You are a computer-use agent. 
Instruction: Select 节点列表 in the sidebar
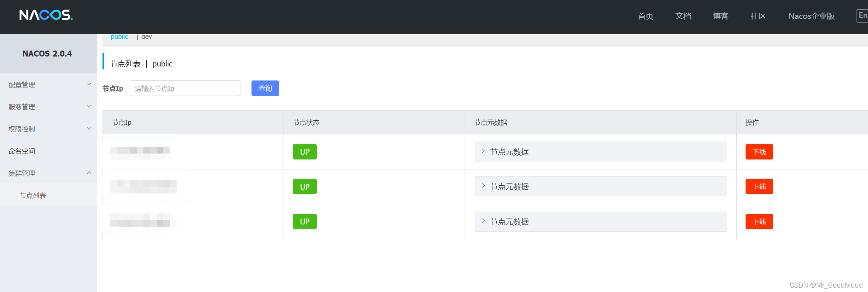click(x=33, y=195)
